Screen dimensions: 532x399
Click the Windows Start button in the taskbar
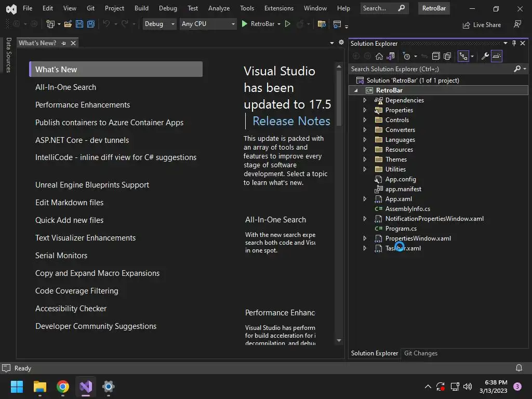pos(17,387)
